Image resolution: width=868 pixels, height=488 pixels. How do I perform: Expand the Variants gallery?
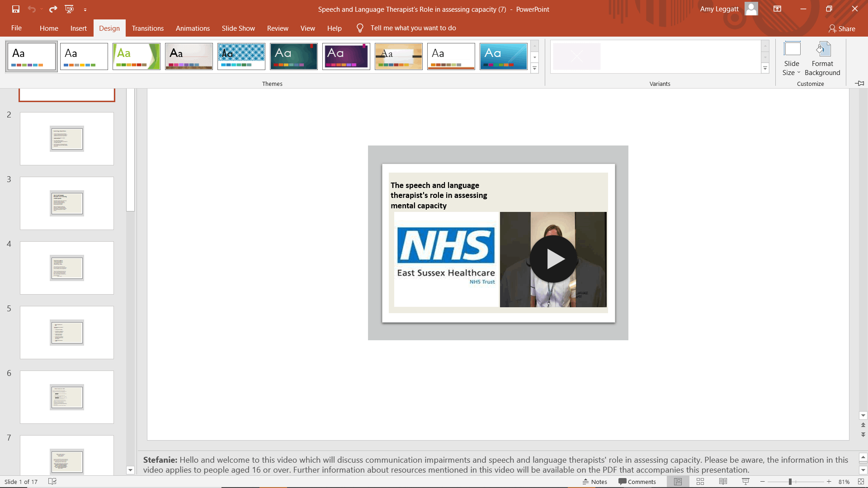[x=765, y=69]
